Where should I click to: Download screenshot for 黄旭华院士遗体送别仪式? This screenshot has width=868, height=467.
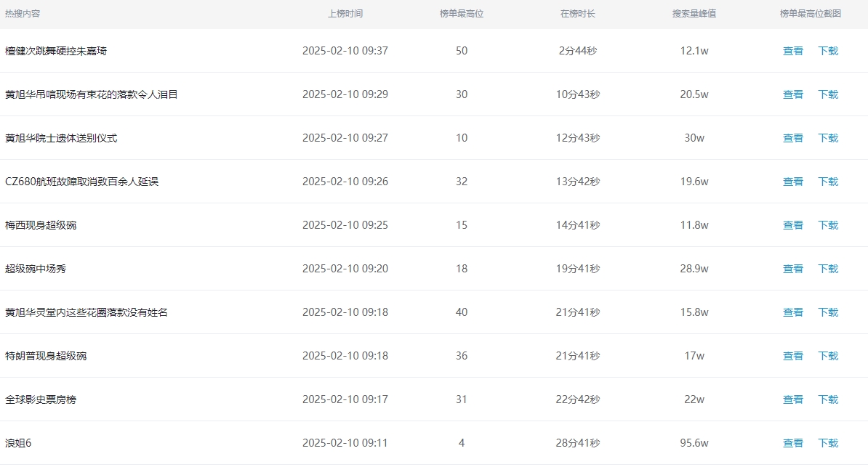click(x=828, y=138)
